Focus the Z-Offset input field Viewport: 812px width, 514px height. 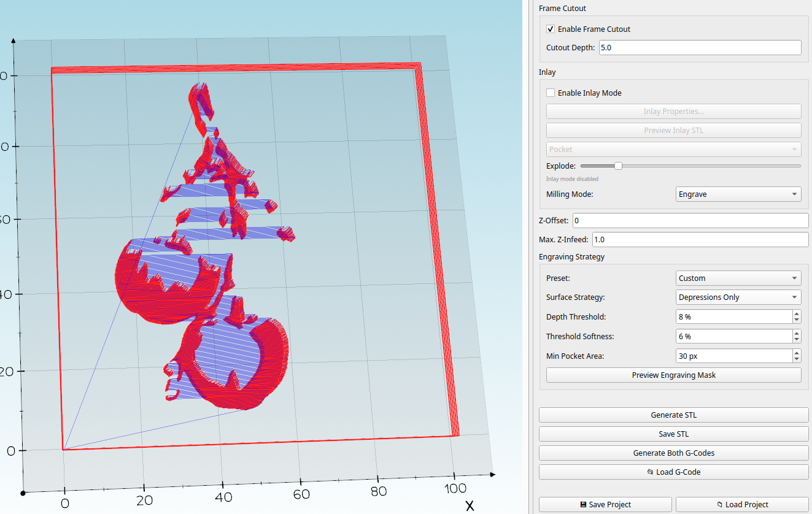point(690,220)
